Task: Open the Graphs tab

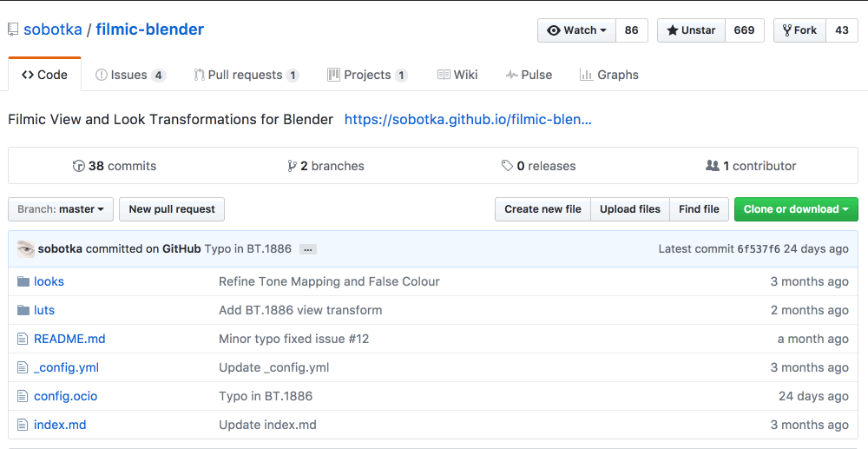Action: tap(609, 75)
